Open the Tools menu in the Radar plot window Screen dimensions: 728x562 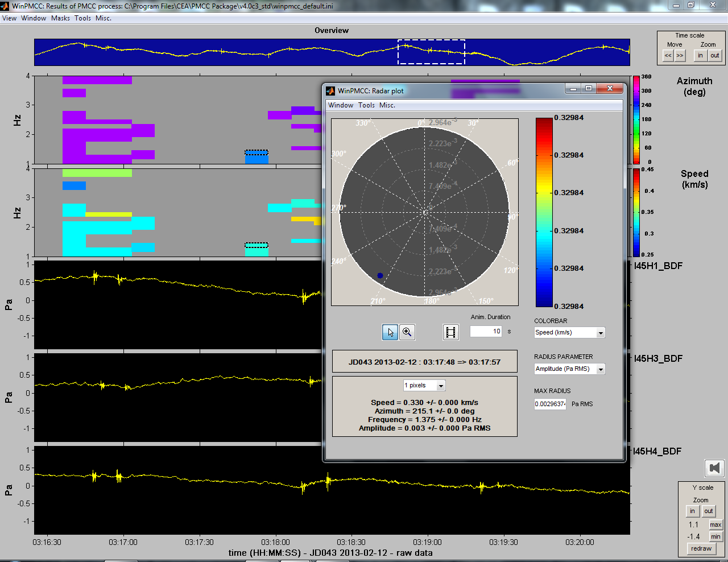click(366, 105)
